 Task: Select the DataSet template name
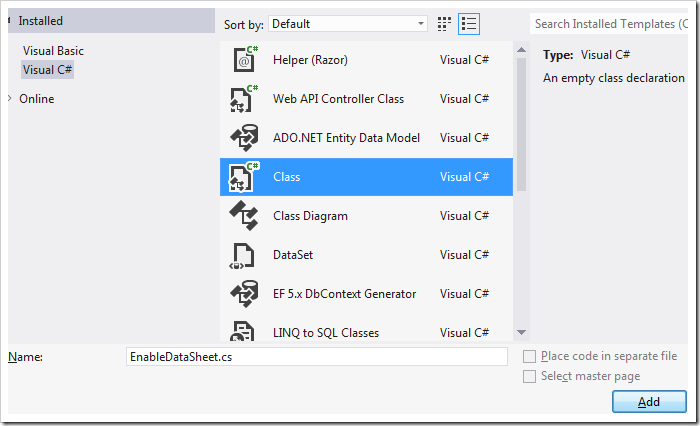[x=293, y=255]
